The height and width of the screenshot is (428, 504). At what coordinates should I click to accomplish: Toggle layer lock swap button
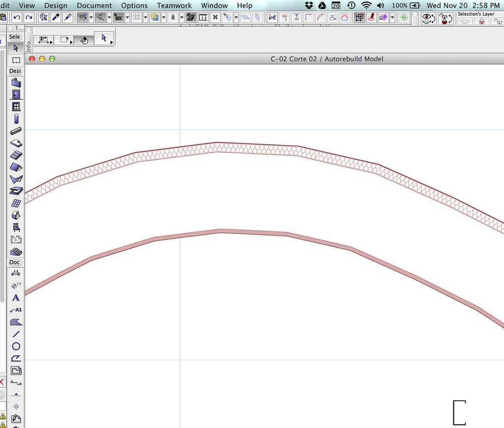point(445,19)
